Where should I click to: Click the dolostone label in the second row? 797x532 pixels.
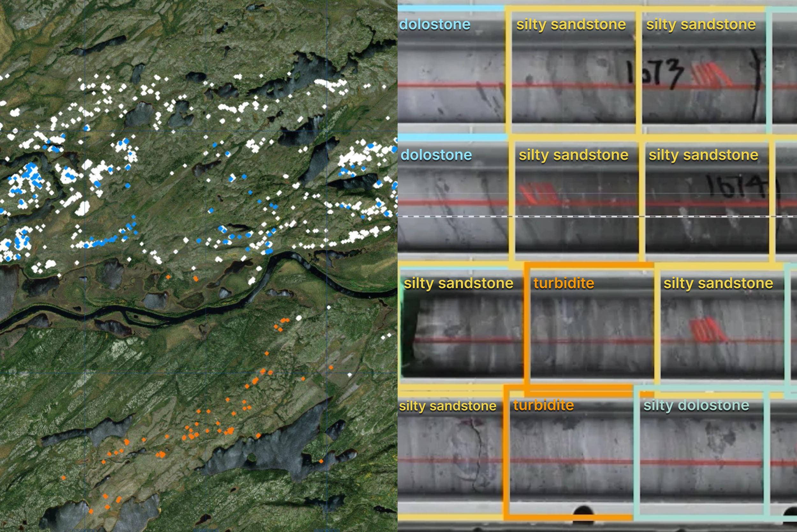436,155
